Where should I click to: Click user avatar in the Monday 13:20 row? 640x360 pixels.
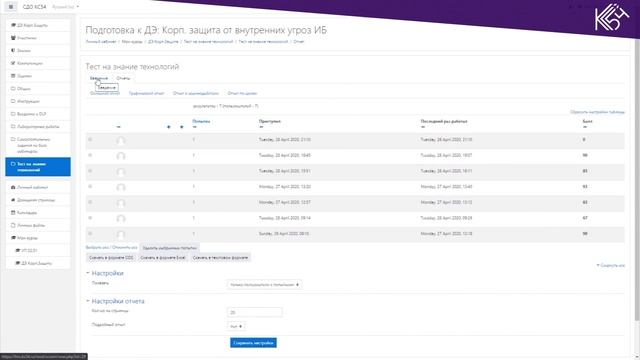click(121, 187)
